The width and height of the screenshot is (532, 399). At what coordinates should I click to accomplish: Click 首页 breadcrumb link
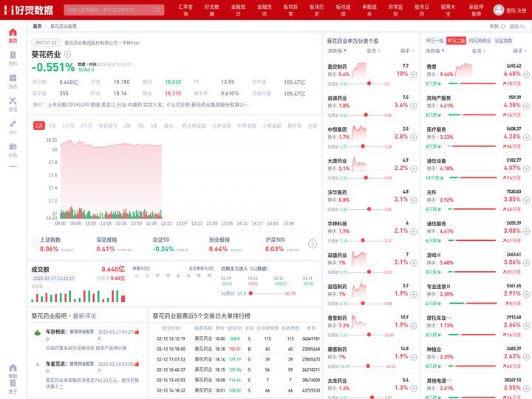(x=37, y=26)
